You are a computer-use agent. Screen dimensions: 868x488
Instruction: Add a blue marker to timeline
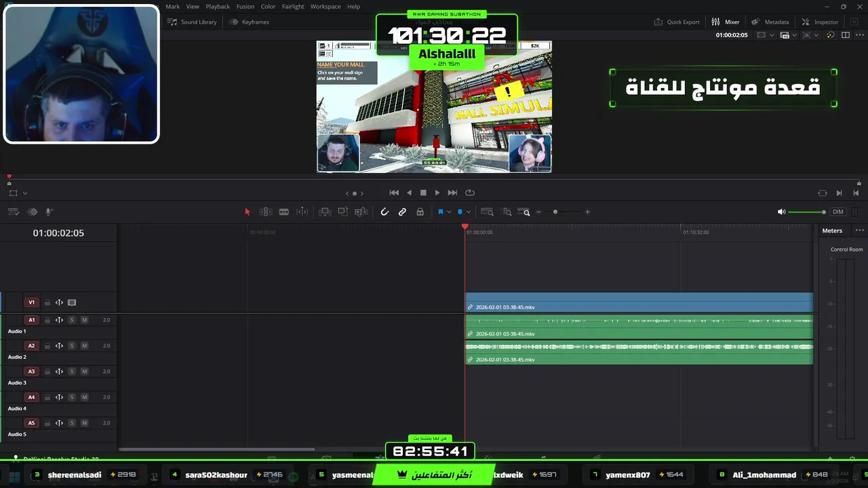point(460,212)
